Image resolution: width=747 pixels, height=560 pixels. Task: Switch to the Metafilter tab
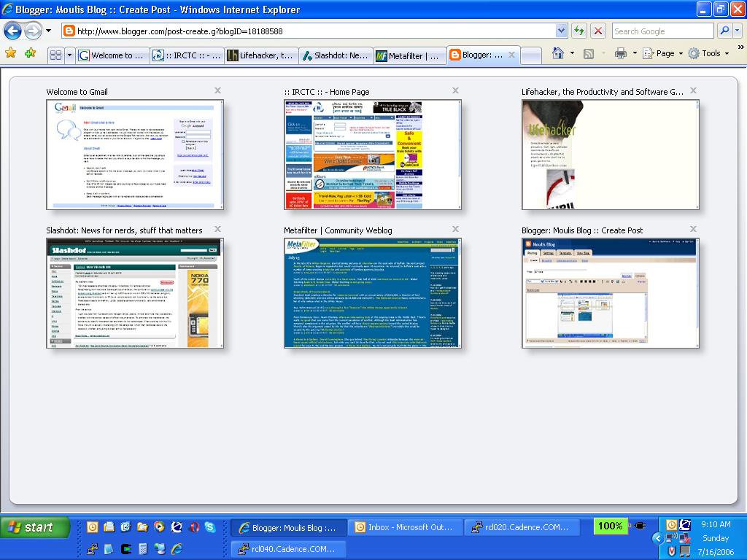tap(410, 55)
